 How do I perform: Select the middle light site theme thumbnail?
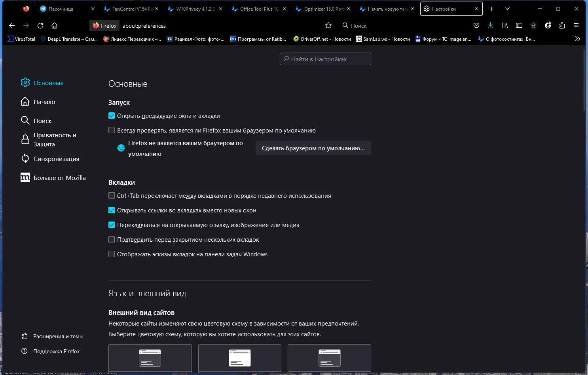[240, 358]
